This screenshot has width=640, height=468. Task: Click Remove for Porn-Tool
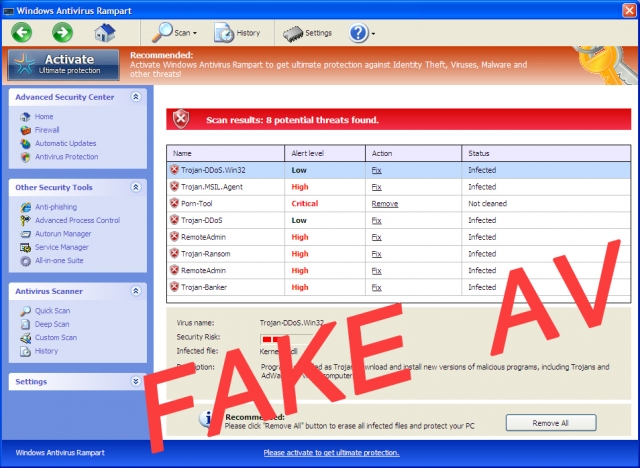tap(384, 204)
